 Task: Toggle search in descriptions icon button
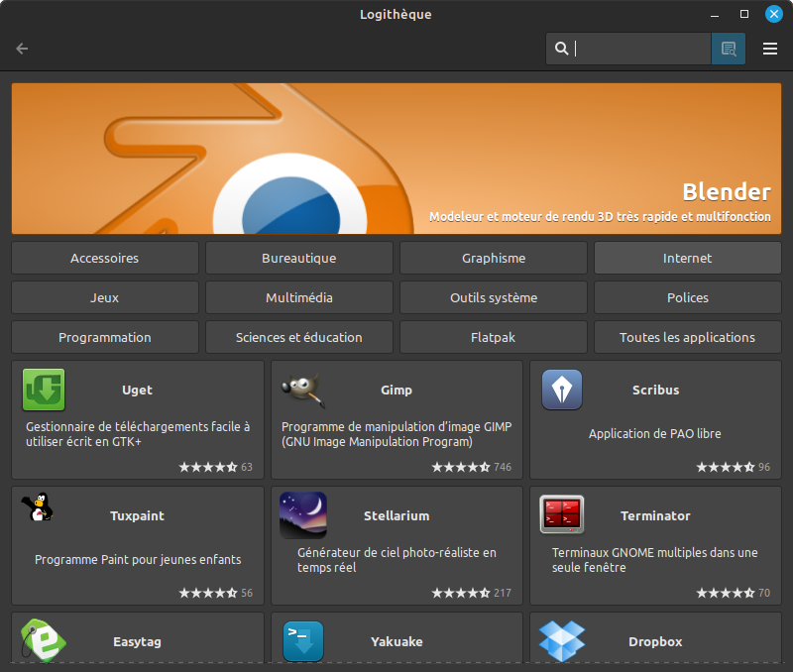(729, 49)
